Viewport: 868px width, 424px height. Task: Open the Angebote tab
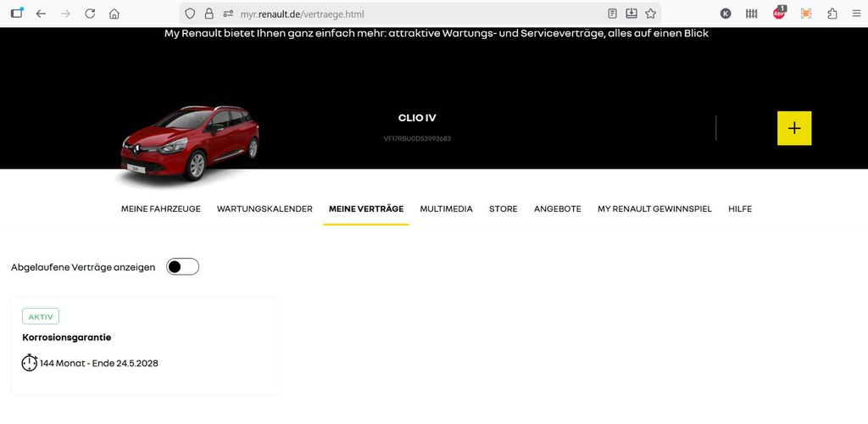557,209
